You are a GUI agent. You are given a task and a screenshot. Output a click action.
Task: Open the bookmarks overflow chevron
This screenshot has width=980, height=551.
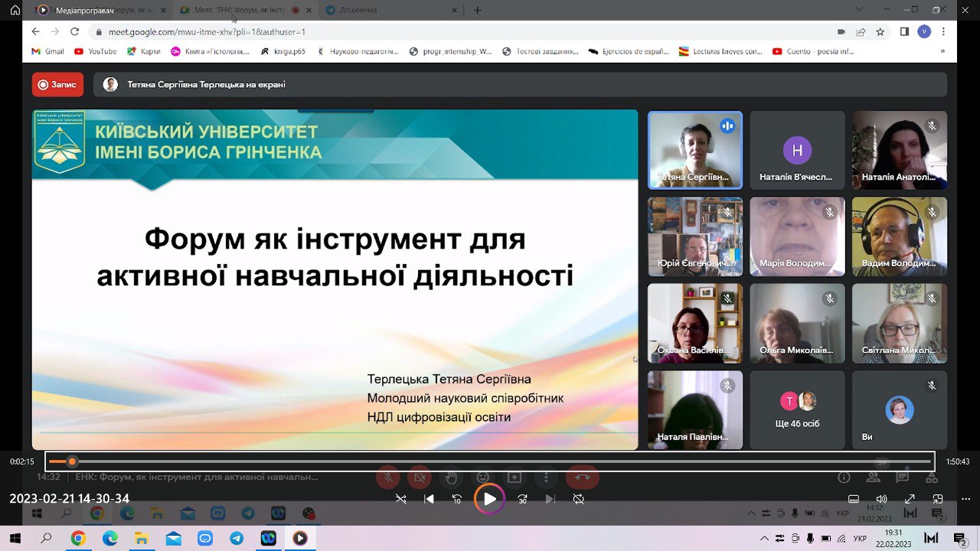point(943,51)
